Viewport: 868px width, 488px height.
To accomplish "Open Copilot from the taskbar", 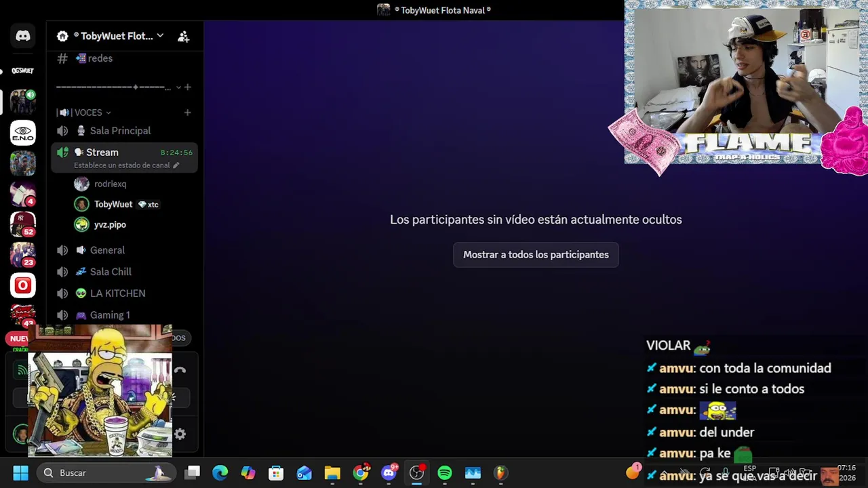I will tap(248, 473).
